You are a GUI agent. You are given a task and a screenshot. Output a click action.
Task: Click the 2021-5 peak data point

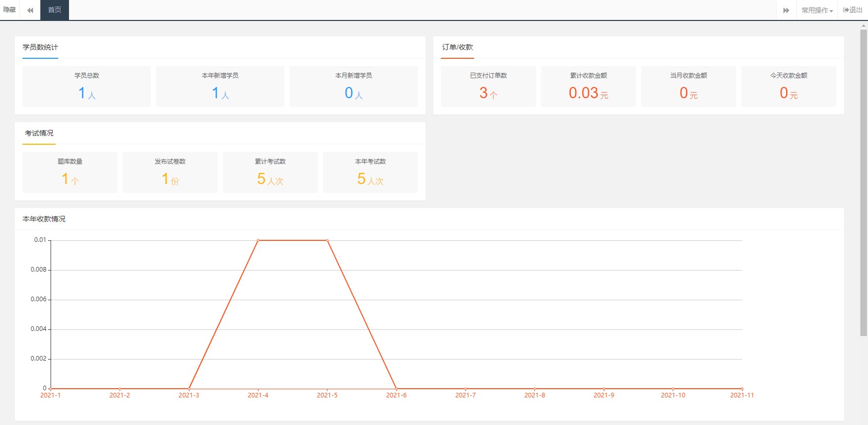327,240
